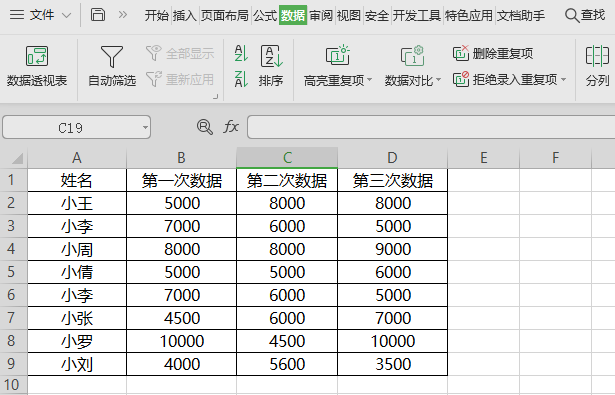Screen dimensions: 615x395
Task: Click the 姓名 header cell
Action: coord(77,180)
